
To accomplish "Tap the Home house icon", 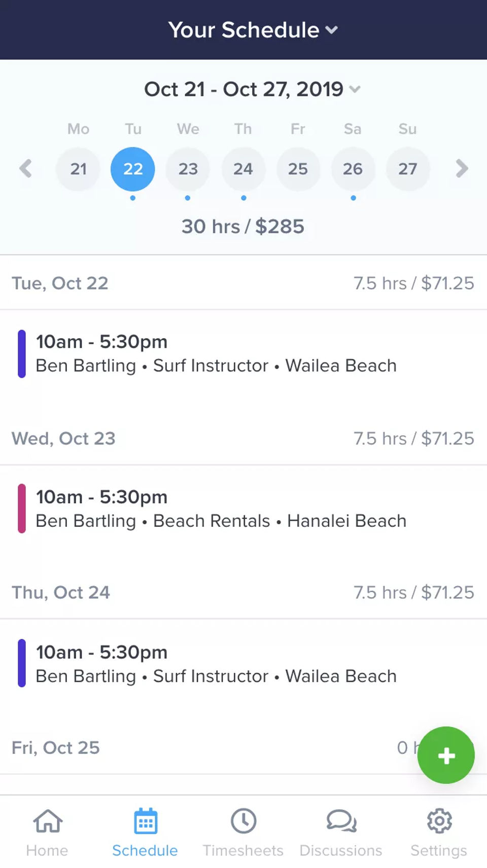I will (47, 821).
